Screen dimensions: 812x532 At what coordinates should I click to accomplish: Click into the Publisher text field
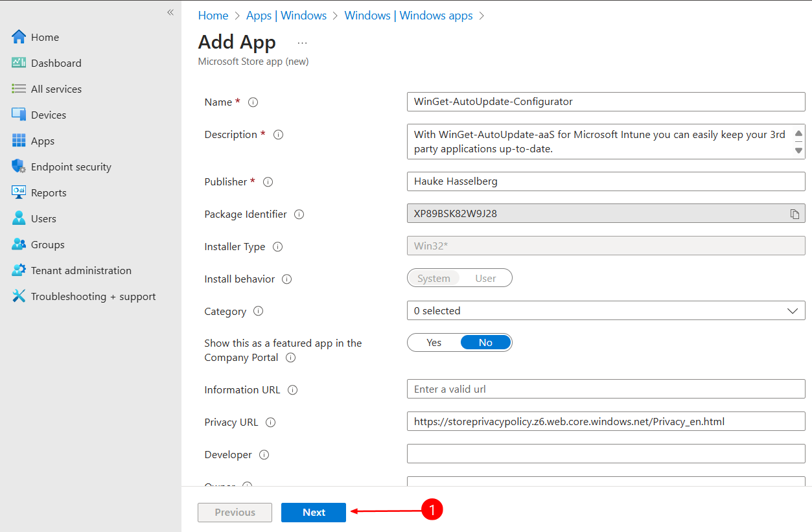click(606, 181)
